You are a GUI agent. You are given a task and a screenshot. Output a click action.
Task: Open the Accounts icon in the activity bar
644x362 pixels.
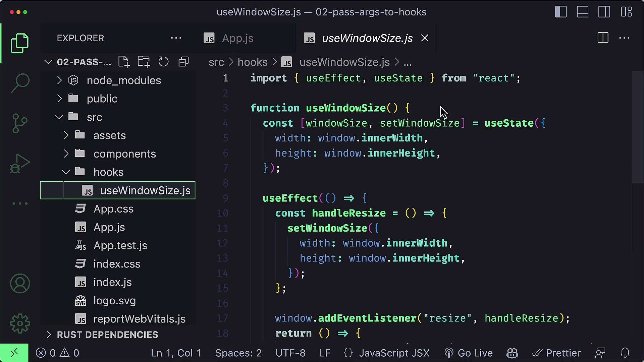tap(20, 283)
